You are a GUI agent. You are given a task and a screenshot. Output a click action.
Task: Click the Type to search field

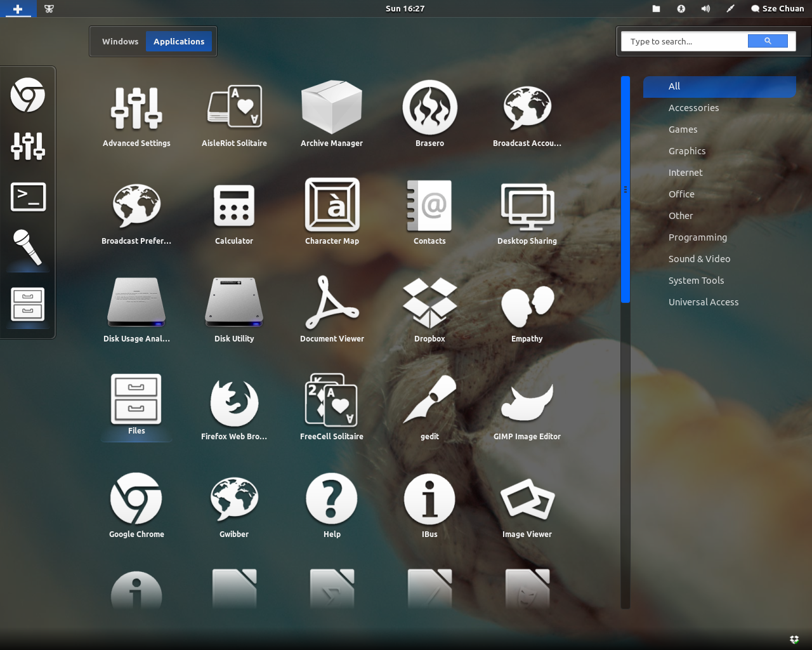point(684,41)
